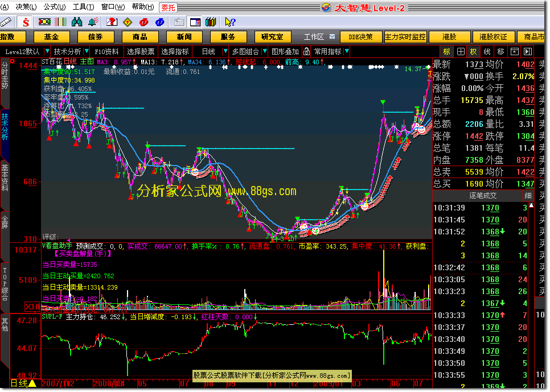Click the 图形叠加 toolbar item
Image resolution: width=550 pixels, height=392 pixels.
click(285, 52)
